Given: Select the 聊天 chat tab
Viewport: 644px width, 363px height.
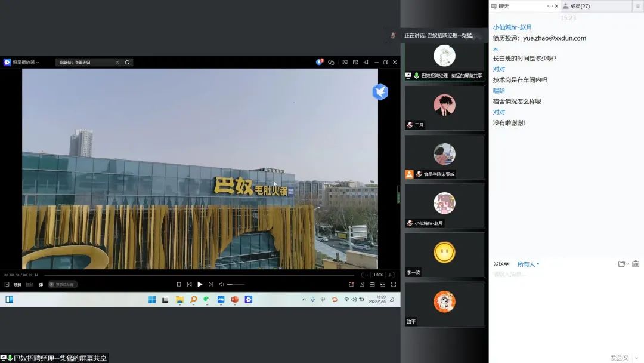Looking at the screenshot, I should 504,6.
